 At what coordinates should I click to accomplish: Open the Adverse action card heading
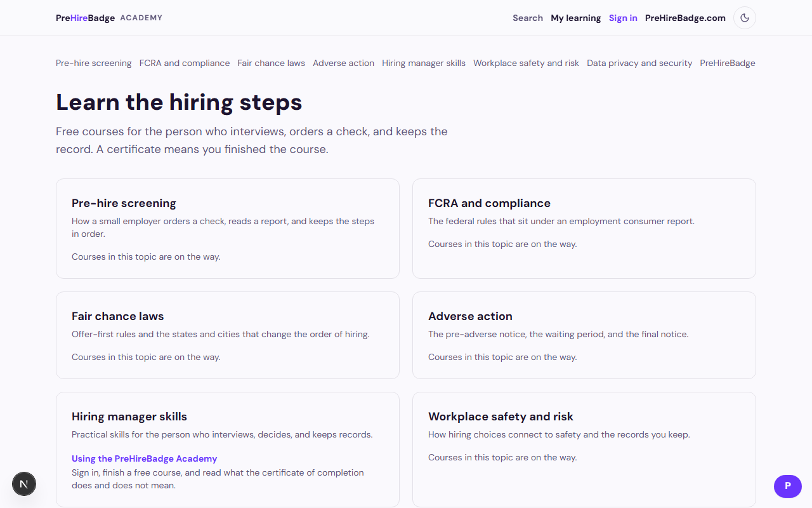[470, 316]
